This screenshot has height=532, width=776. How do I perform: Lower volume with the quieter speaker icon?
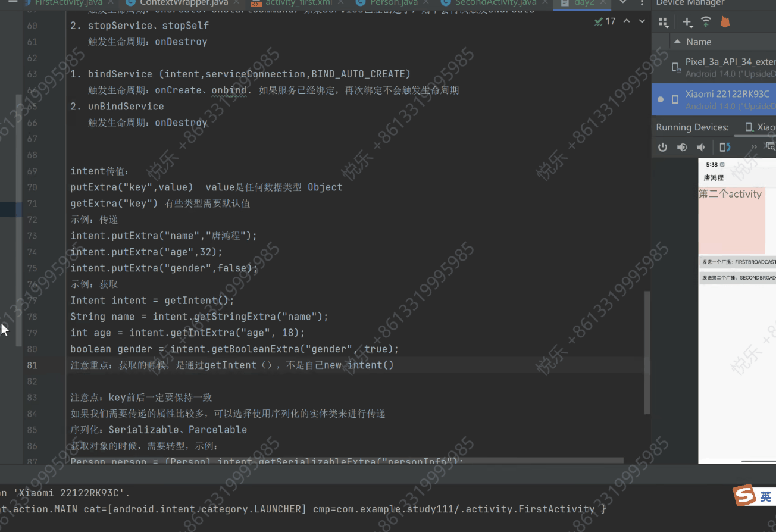[x=701, y=147]
